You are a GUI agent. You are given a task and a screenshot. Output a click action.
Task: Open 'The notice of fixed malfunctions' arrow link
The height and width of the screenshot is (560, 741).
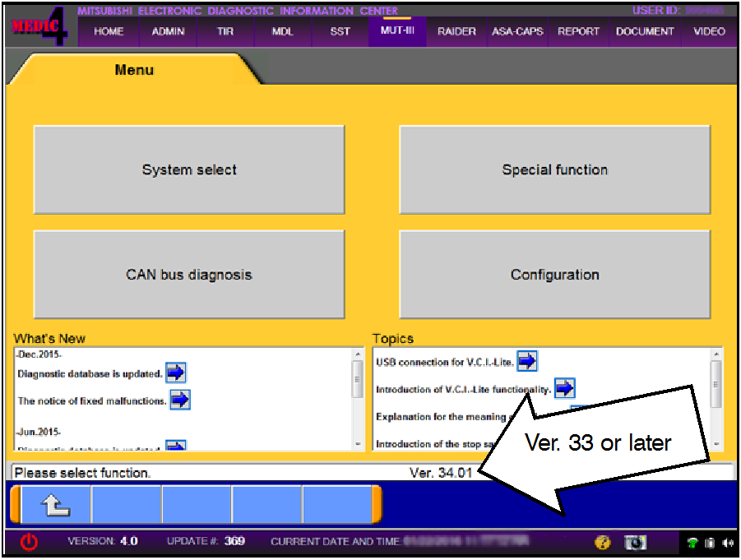(180, 400)
